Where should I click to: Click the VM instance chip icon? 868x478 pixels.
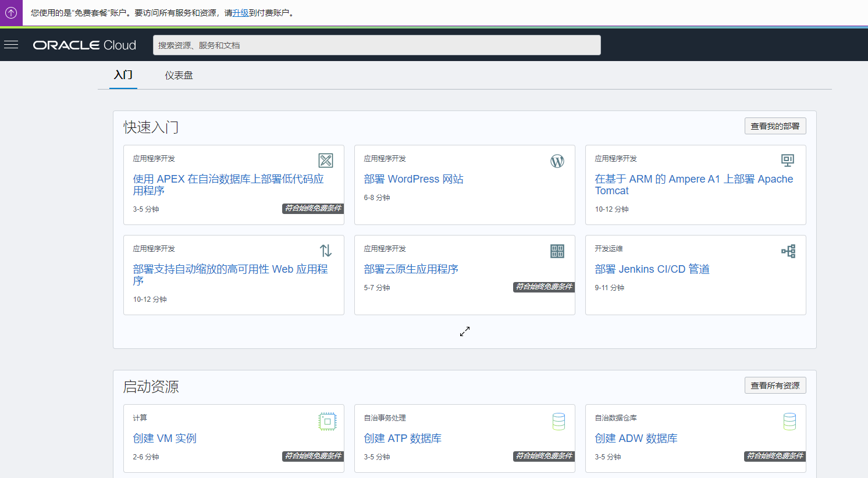pos(328,422)
